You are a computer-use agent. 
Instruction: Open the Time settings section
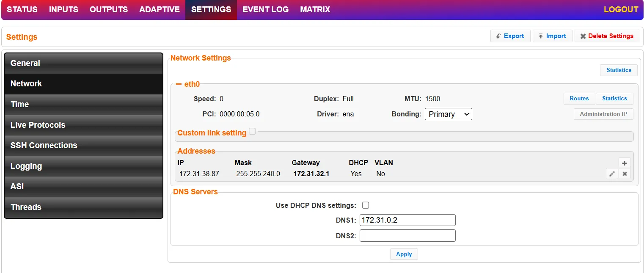(x=83, y=105)
